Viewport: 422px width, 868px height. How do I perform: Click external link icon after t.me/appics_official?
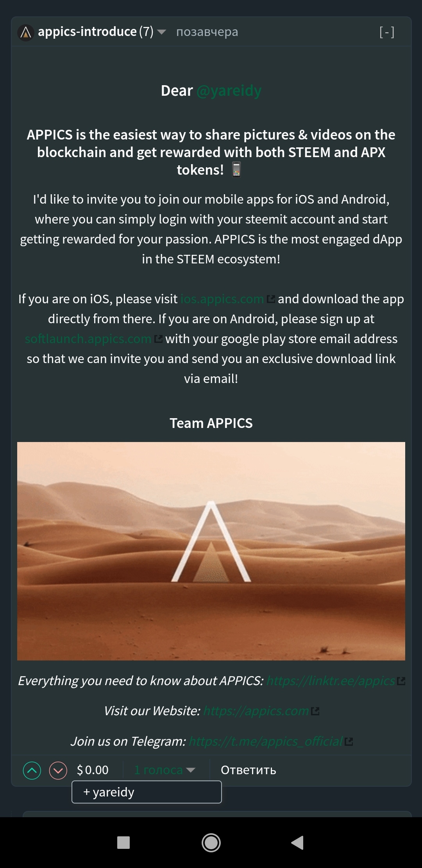pyautogui.click(x=349, y=741)
